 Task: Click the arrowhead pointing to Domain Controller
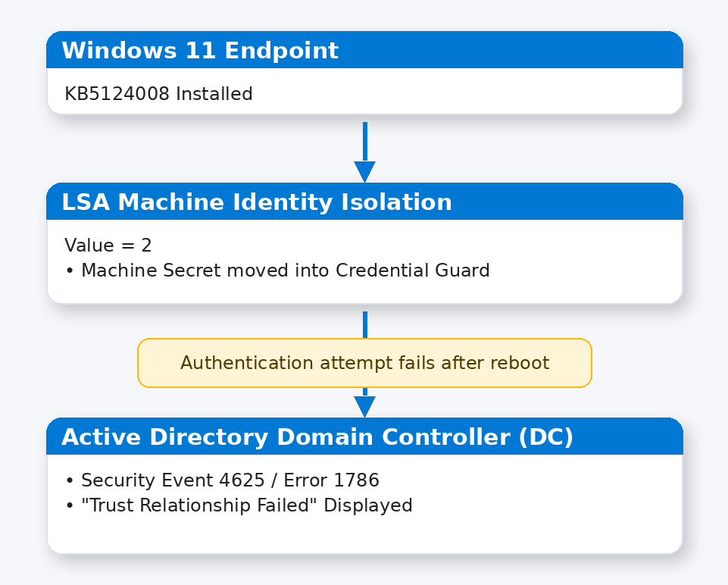[x=365, y=407]
